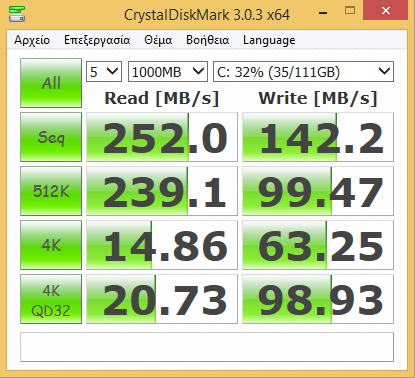415x378 pixels.
Task: Run all benchmarks with the All button
Action: [x=51, y=83]
